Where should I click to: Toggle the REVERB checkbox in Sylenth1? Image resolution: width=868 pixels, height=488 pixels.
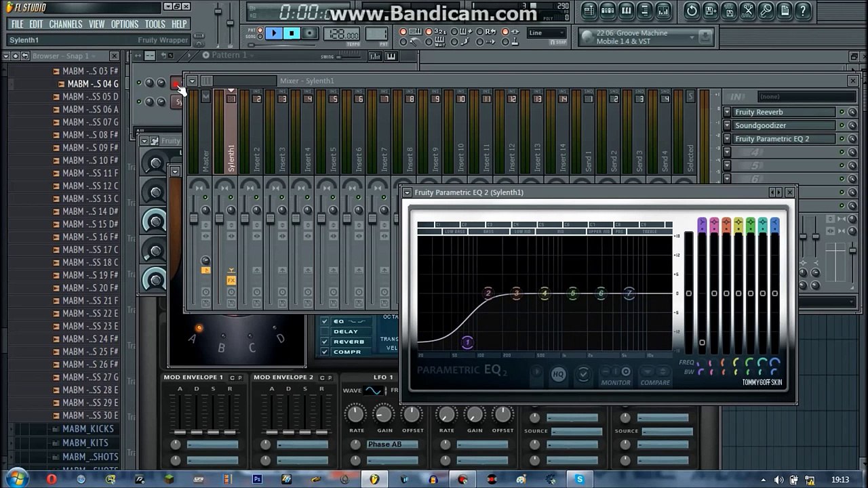pos(325,342)
